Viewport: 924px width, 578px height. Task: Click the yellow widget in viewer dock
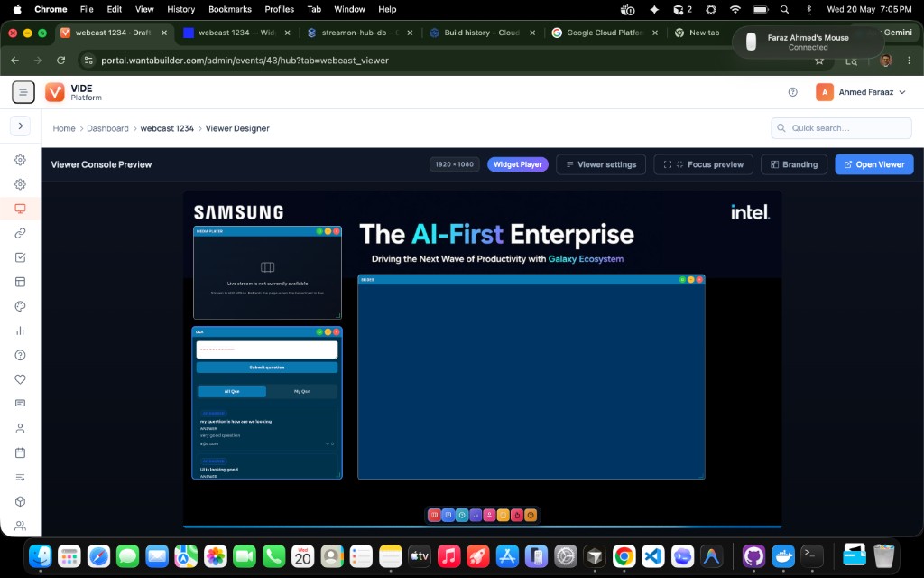tap(504, 515)
